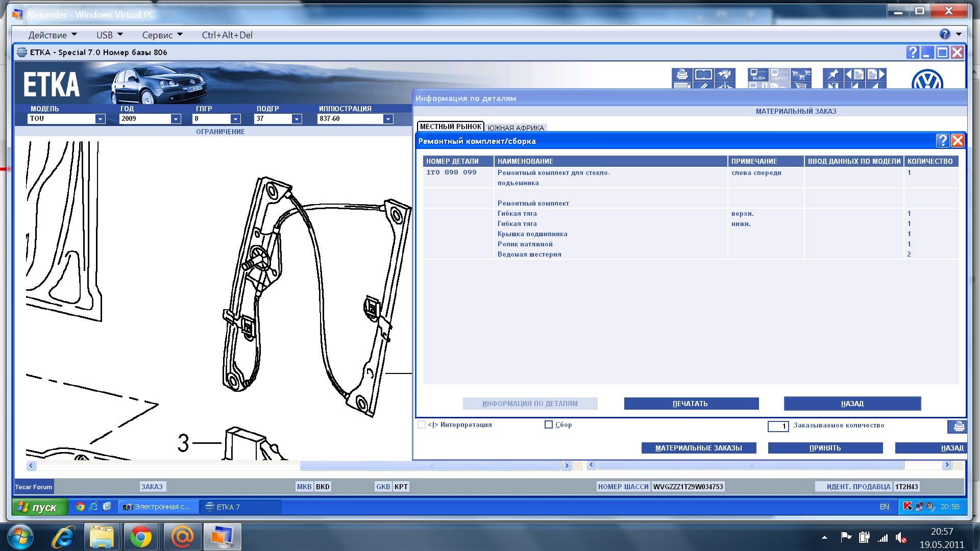Viewport: 980px width, 551px height.
Task: Open Windows Explorer folder on taskbar
Action: pos(102,537)
